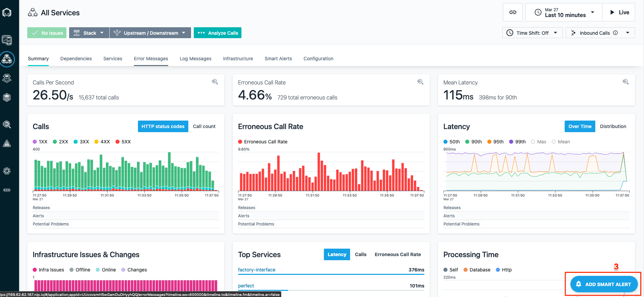644x297 pixels.
Task: Toggle Changes legend item
Action: tap(134, 270)
